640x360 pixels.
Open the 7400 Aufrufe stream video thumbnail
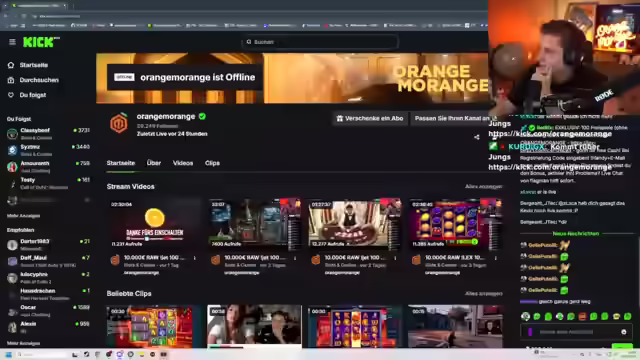point(254,224)
